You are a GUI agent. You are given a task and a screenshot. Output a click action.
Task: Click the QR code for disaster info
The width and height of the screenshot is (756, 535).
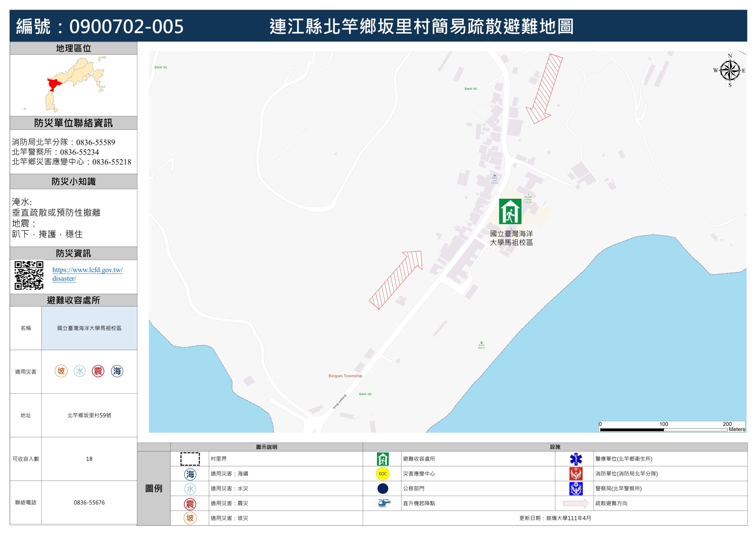point(29,275)
